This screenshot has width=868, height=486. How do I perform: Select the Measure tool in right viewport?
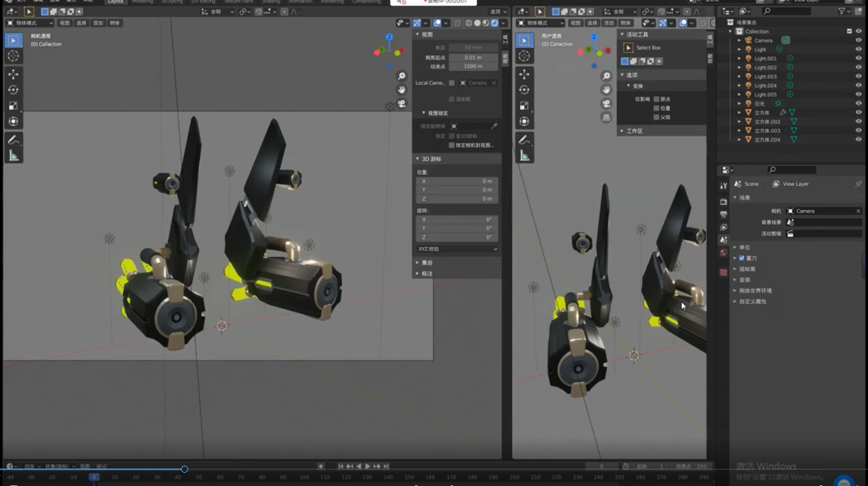[x=524, y=156]
